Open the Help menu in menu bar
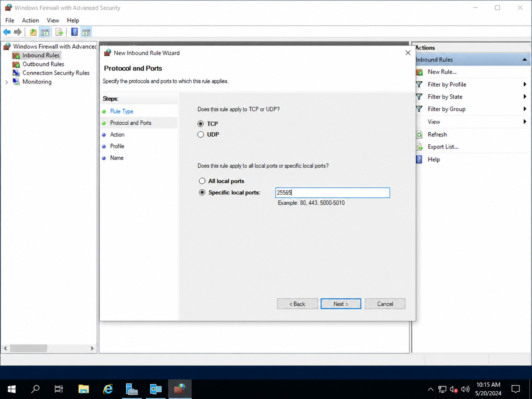Viewport: 532px width, 399px height. pyautogui.click(x=73, y=21)
